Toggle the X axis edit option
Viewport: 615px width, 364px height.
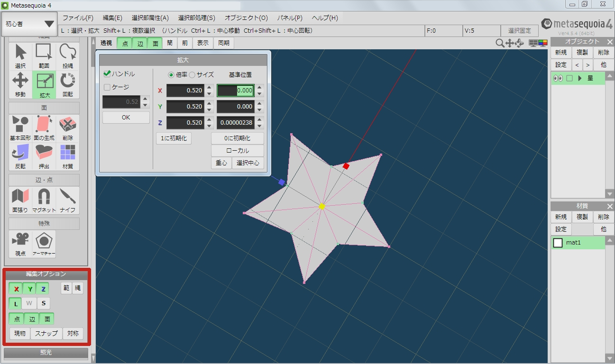[x=16, y=289]
